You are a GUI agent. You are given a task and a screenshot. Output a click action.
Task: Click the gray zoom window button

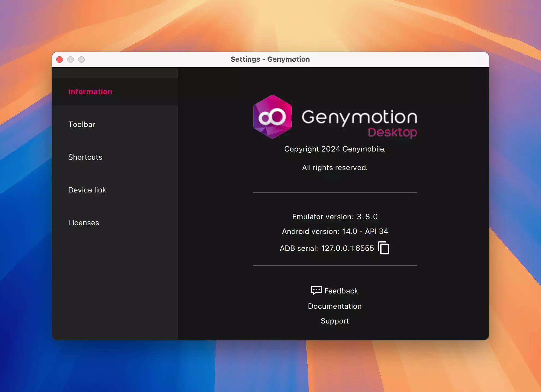(x=81, y=60)
